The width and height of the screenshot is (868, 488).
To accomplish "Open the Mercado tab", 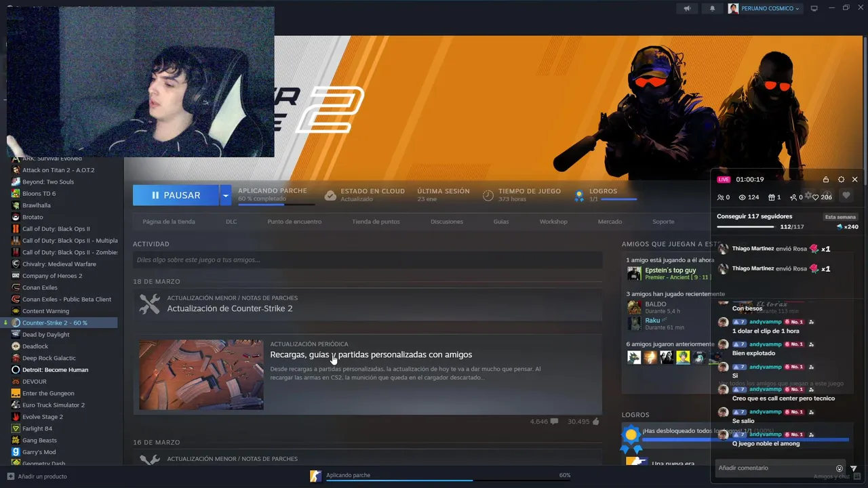I will tap(610, 222).
